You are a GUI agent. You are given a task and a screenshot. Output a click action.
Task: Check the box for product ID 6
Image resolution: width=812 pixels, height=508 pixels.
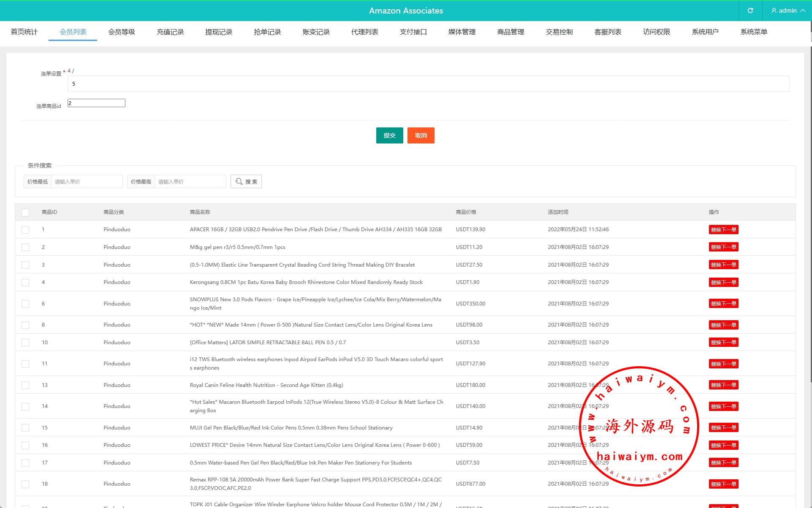[25, 304]
